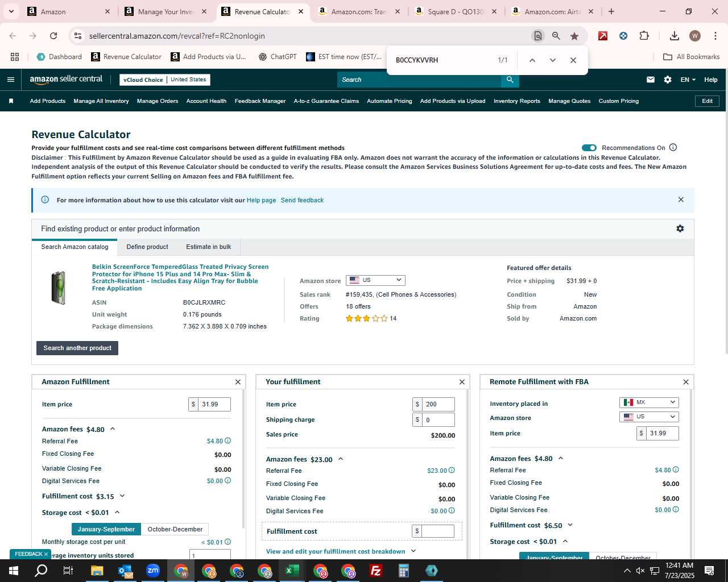Open the Seller Central hamburger menu
This screenshot has height=582, width=728.
point(10,80)
